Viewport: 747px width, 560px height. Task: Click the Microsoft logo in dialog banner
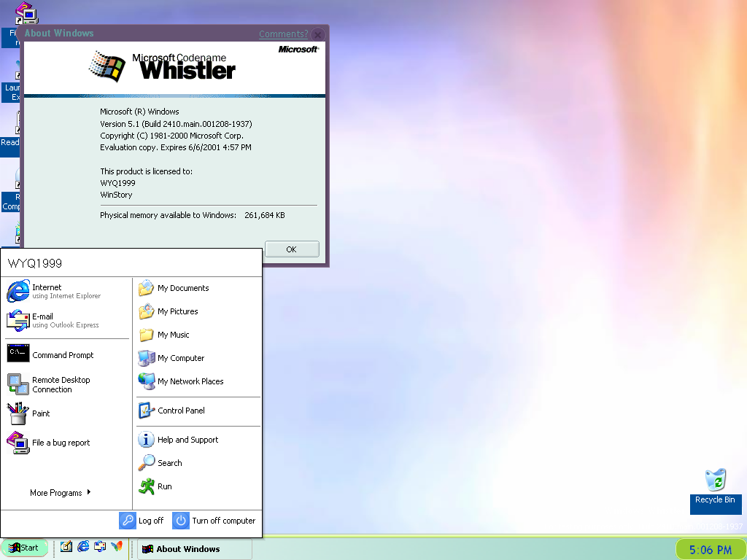click(x=298, y=49)
